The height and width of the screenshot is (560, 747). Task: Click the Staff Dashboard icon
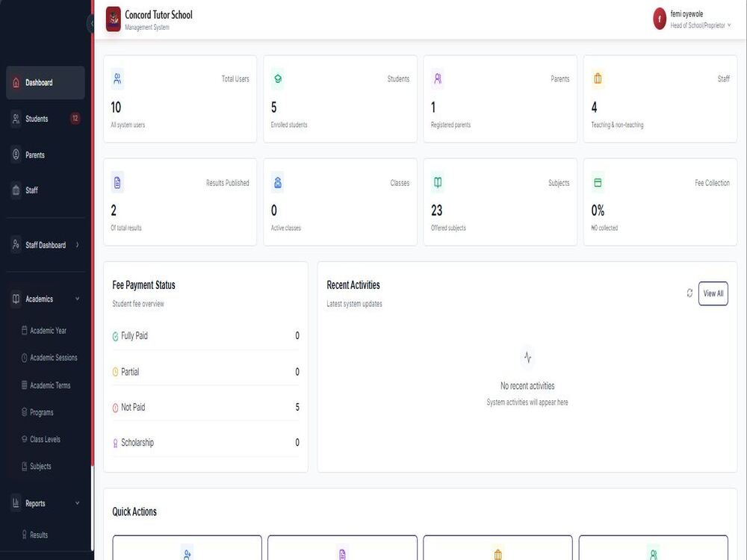point(16,245)
